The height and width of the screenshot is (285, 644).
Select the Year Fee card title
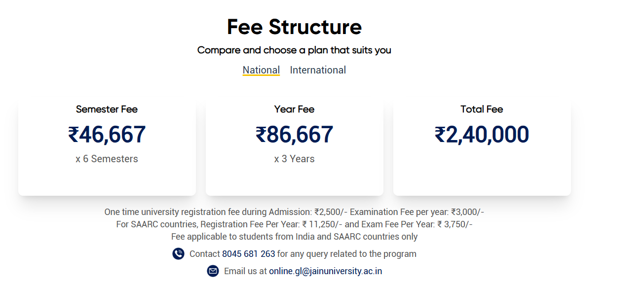[x=294, y=109]
